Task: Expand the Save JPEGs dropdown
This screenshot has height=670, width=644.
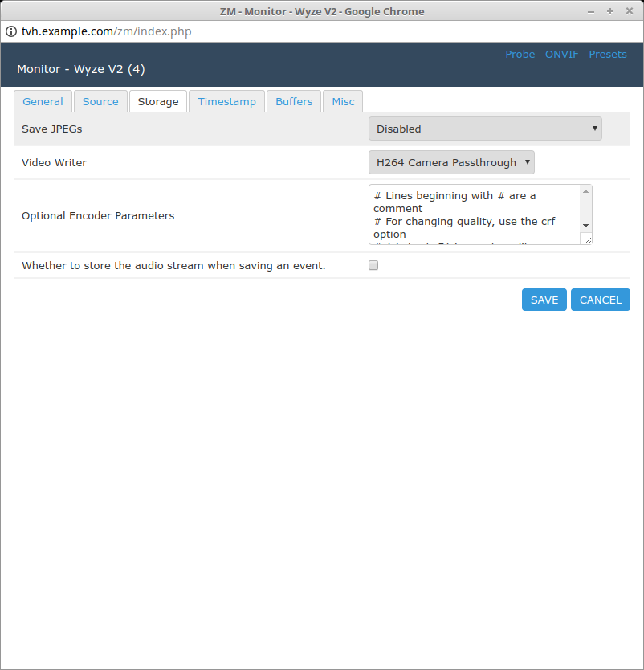Action: pyautogui.click(x=485, y=129)
